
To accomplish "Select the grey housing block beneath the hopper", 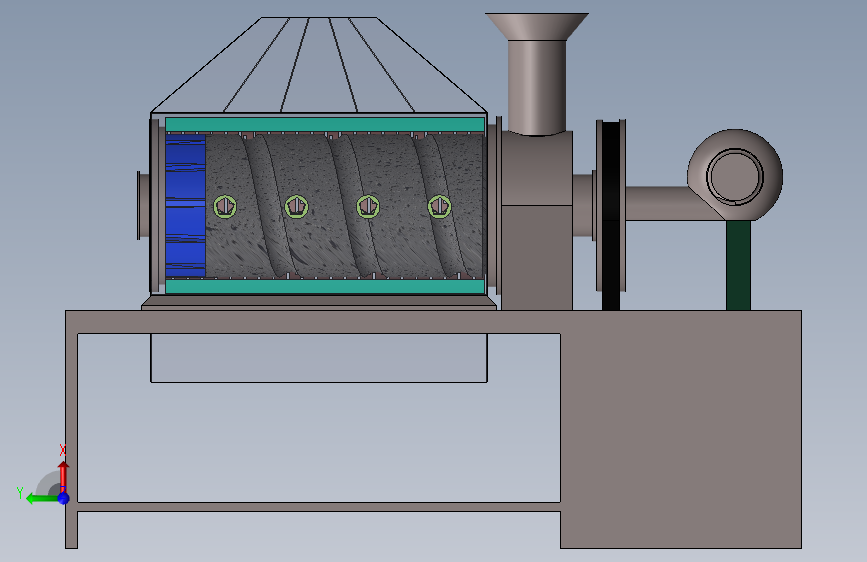I will click(537, 221).
